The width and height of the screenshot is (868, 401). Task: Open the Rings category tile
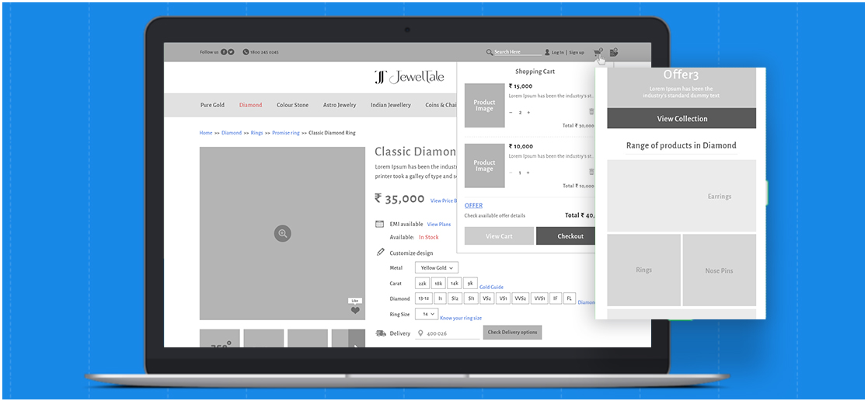point(643,270)
